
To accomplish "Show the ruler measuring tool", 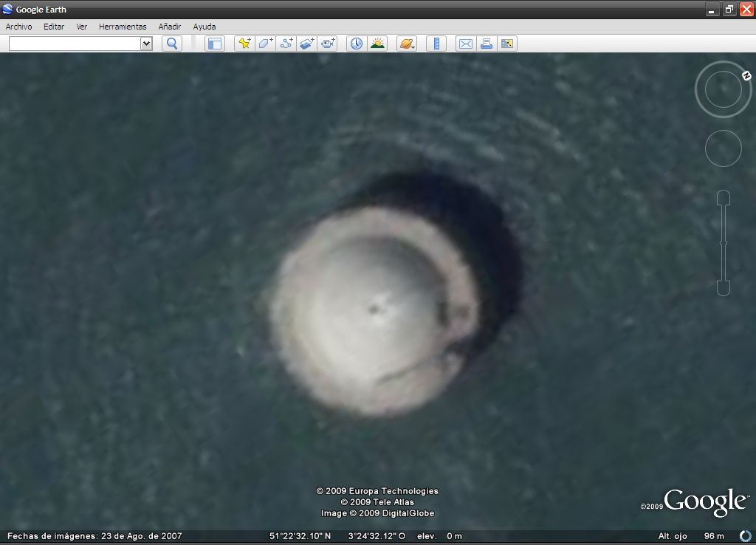I will click(x=436, y=44).
